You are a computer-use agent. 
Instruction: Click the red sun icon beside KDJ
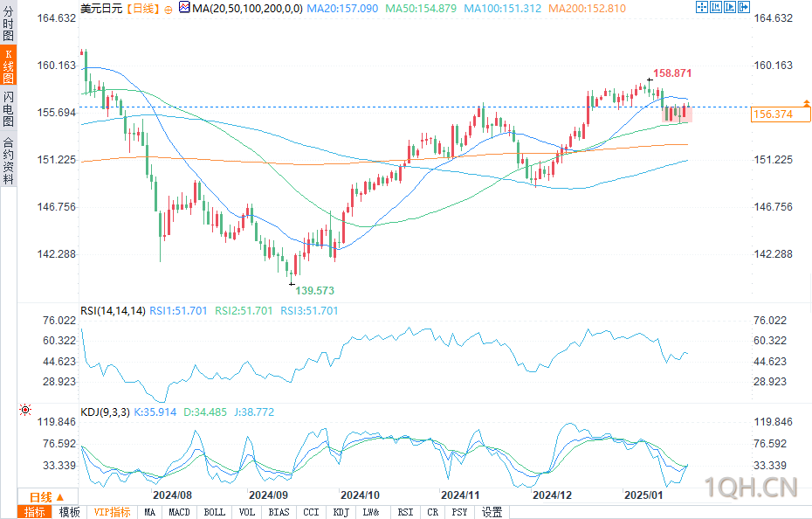tap(24, 410)
